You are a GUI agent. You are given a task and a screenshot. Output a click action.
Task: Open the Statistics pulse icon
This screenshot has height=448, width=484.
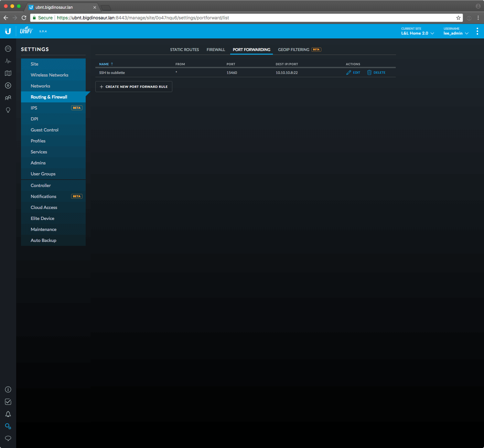point(8,61)
